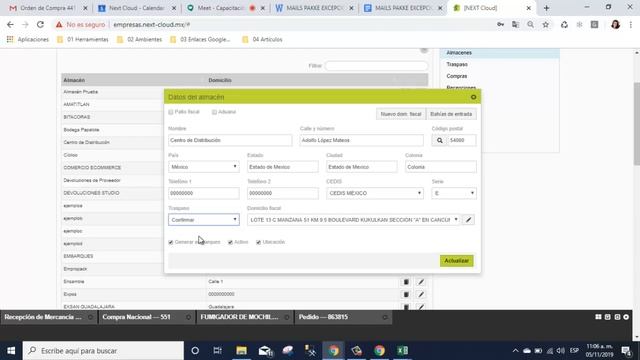Delete the Ensamble warehouse row
This screenshot has width=640, height=360.
406,282
